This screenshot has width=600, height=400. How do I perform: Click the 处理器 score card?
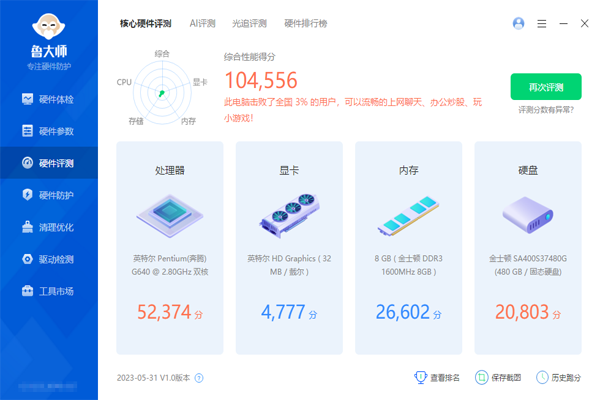click(170, 248)
